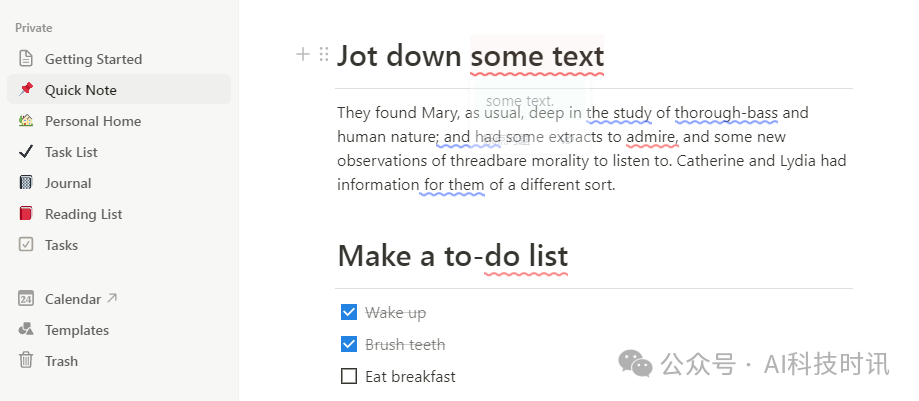The height and width of the screenshot is (401, 919).
Task: Open the Reading List page
Action: [84, 214]
